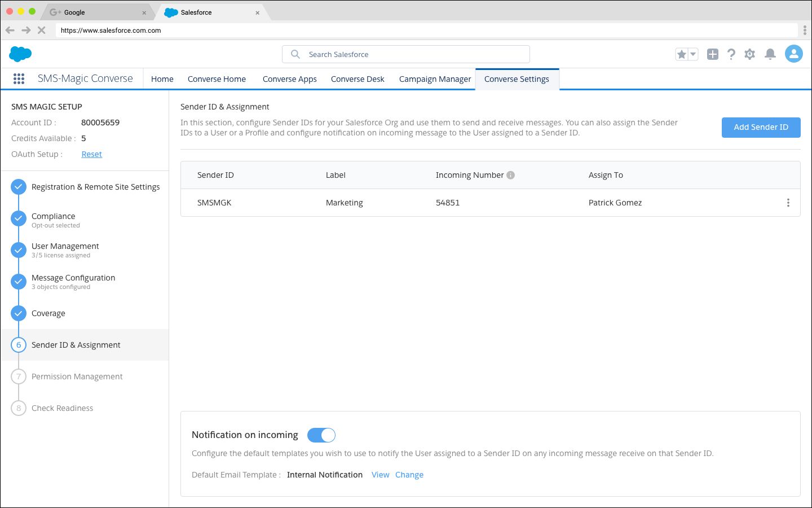Click the OAuth Setup Reset link
Screen dimensions: 812x508
click(x=92, y=154)
